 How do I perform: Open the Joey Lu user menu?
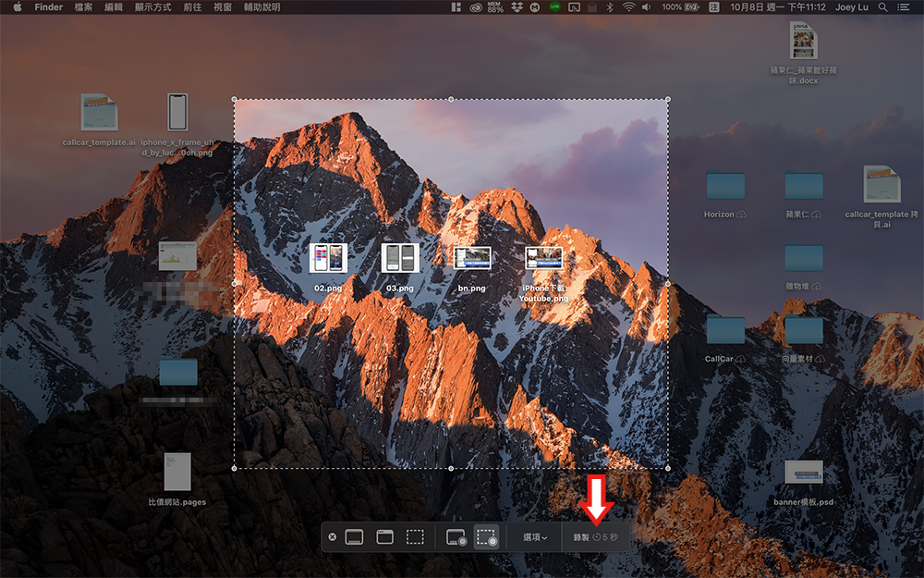tap(852, 7)
